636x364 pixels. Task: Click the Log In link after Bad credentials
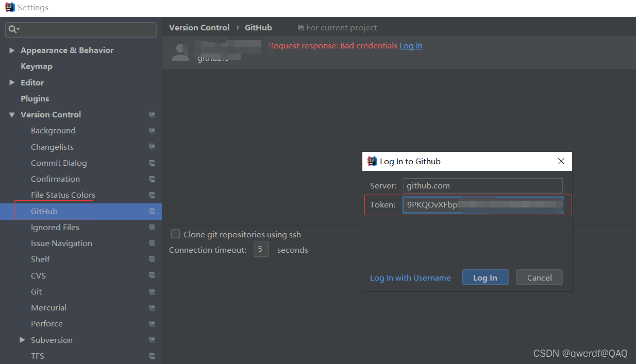[x=411, y=46]
